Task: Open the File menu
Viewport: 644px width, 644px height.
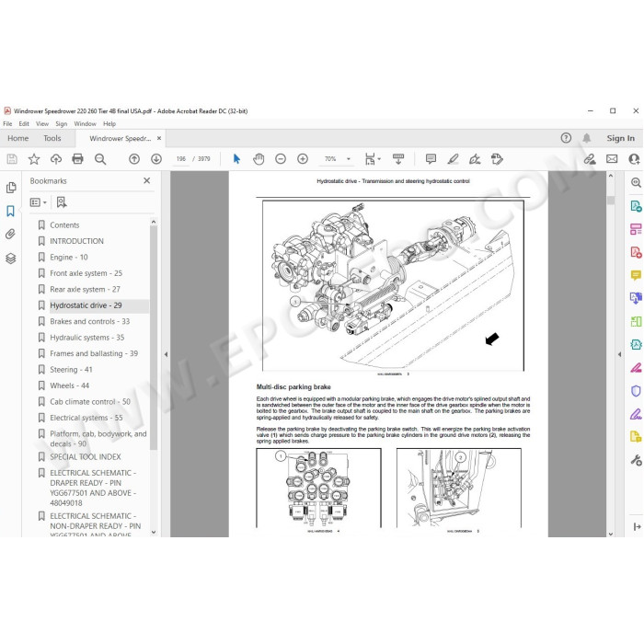Action: [x=7, y=123]
